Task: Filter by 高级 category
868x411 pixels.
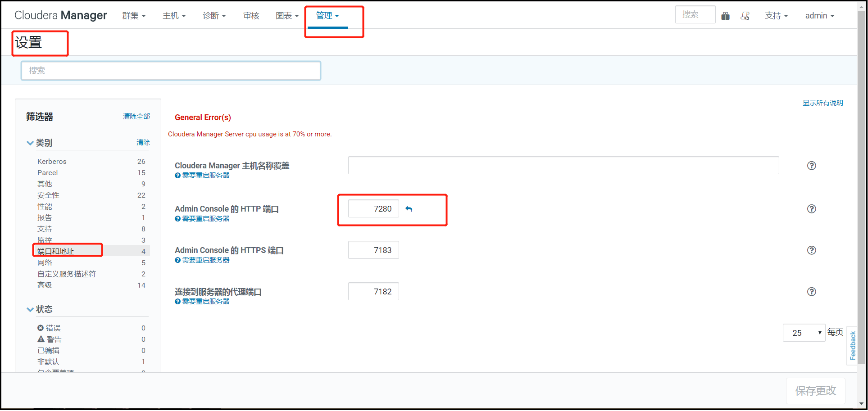Action: (x=91, y=285)
